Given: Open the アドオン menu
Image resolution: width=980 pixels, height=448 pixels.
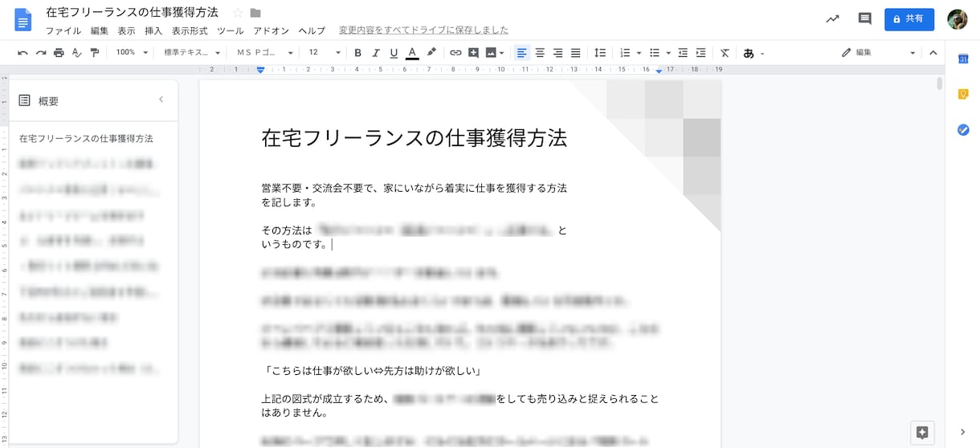Looking at the screenshot, I should point(271,31).
